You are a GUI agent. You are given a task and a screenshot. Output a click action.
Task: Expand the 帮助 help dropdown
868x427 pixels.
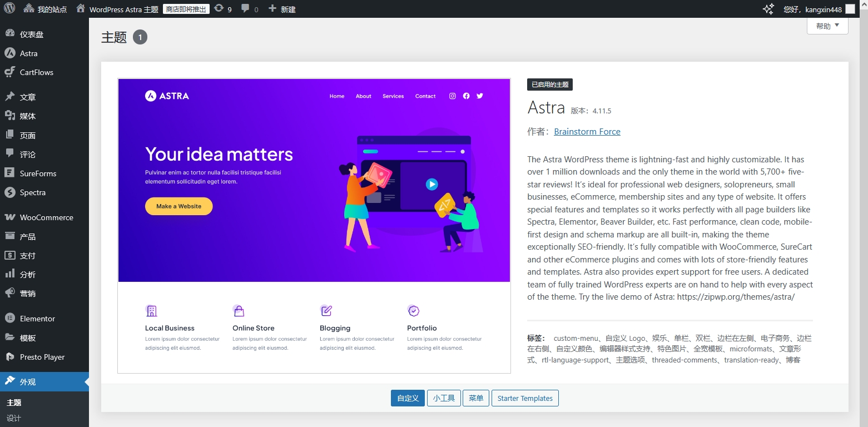827,26
